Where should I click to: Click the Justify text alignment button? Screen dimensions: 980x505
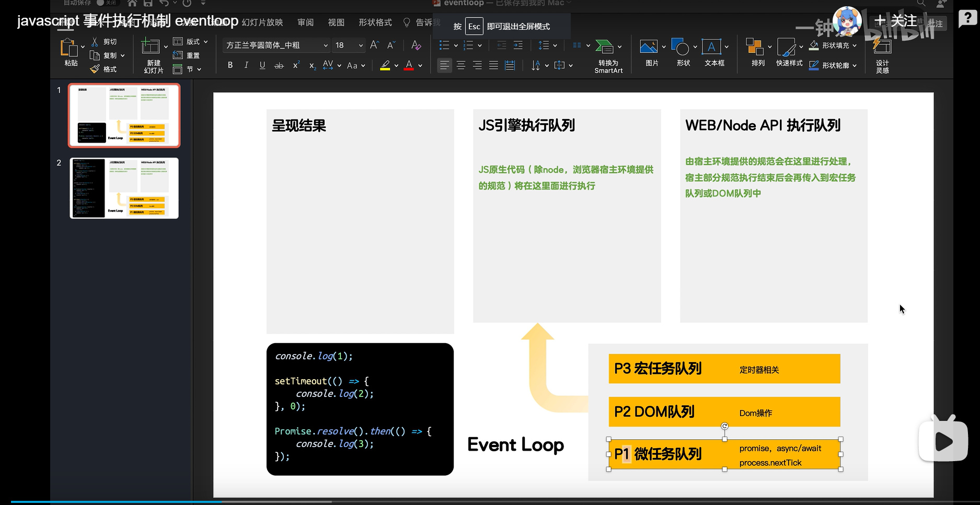(x=493, y=65)
